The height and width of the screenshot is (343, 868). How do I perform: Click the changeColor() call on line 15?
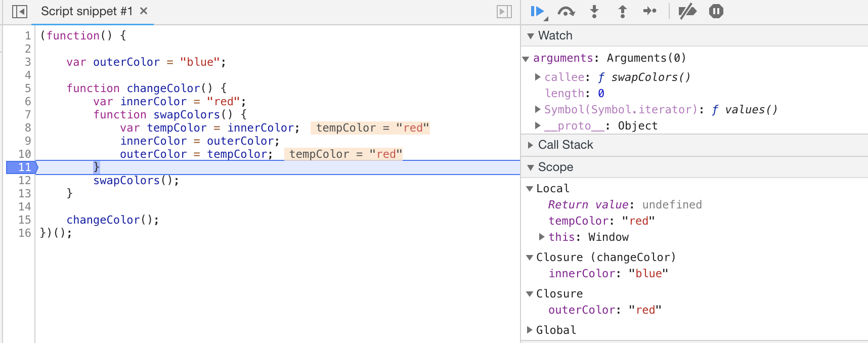click(x=113, y=220)
